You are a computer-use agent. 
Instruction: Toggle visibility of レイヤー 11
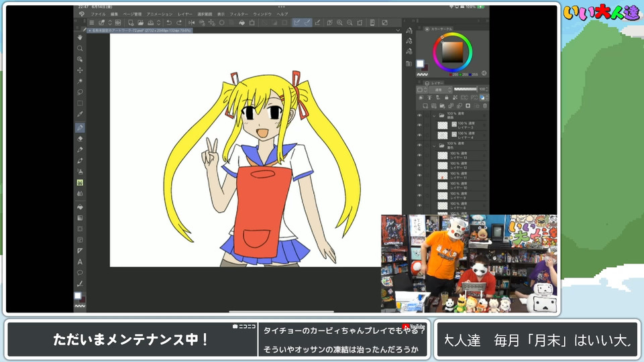[419, 174]
